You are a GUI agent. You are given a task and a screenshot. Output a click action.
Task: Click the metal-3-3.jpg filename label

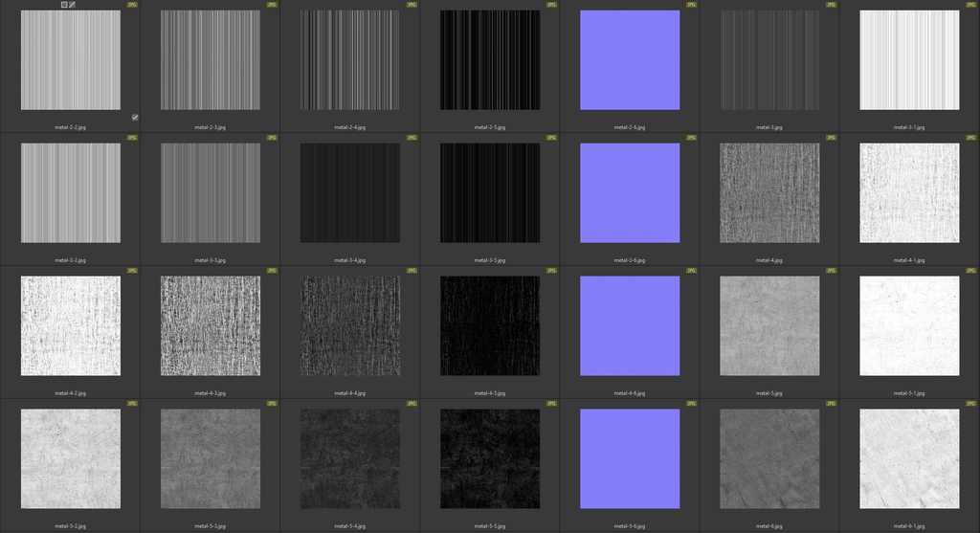211,259
